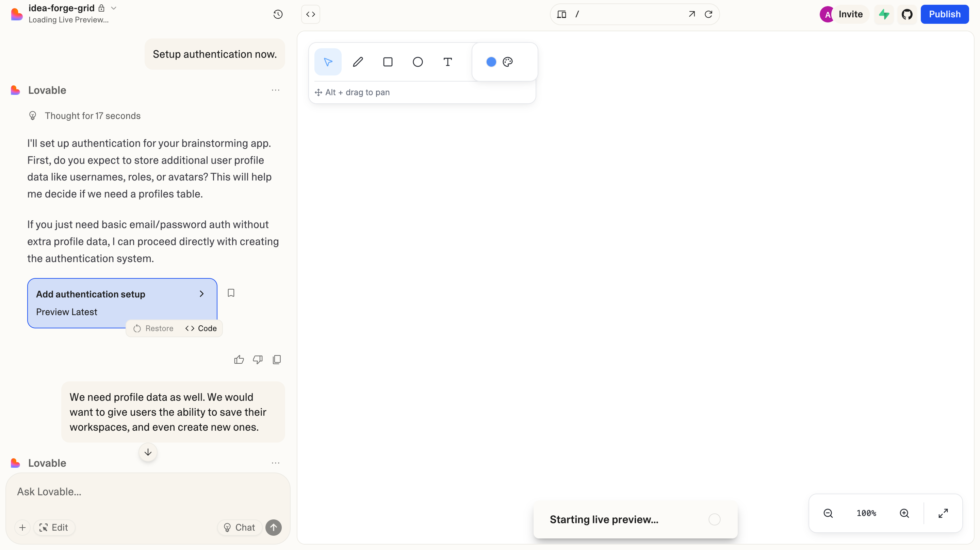Open the first Lovable message options menu
This screenshot has width=980, height=550.
pyautogui.click(x=275, y=90)
